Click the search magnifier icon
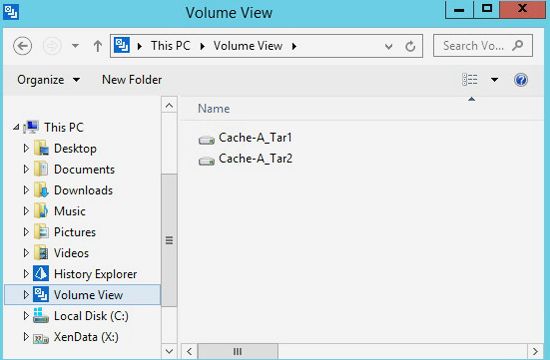Screen dimensions: 550x360 518,45
